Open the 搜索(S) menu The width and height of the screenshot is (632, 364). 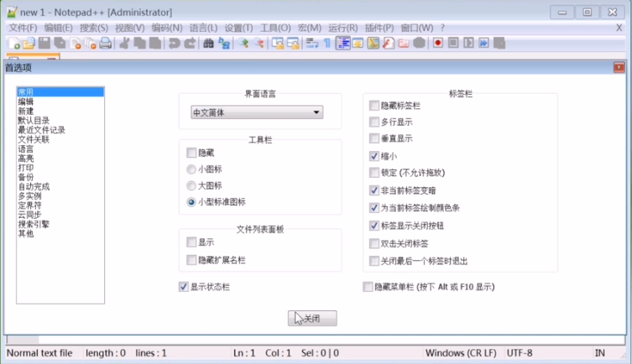(94, 28)
